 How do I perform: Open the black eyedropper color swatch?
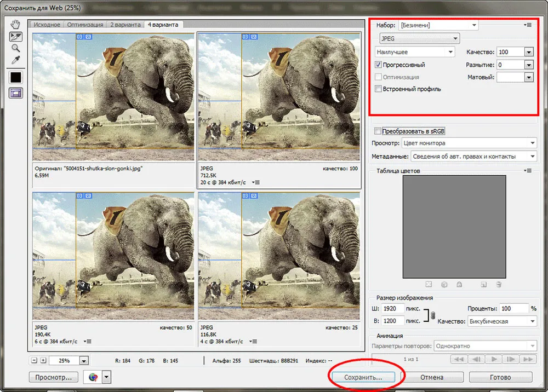pyautogui.click(x=16, y=77)
